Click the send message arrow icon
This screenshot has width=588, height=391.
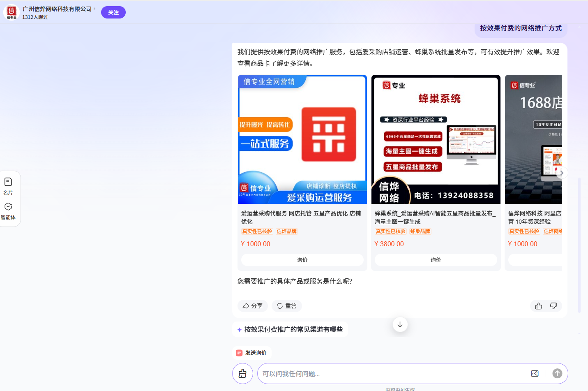tap(557, 373)
